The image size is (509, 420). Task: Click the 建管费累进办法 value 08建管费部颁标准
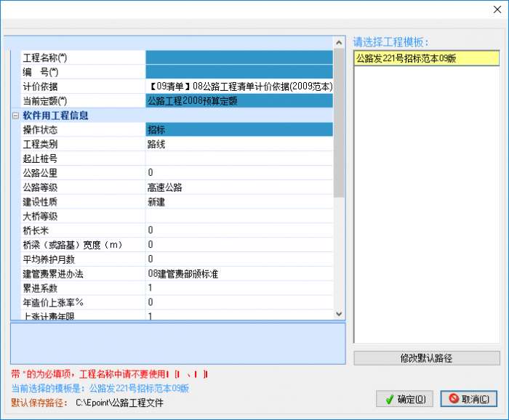pyautogui.click(x=239, y=274)
